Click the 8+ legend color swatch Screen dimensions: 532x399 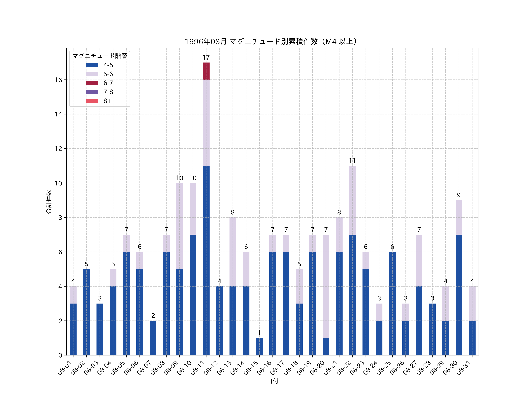[x=92, y=101]
